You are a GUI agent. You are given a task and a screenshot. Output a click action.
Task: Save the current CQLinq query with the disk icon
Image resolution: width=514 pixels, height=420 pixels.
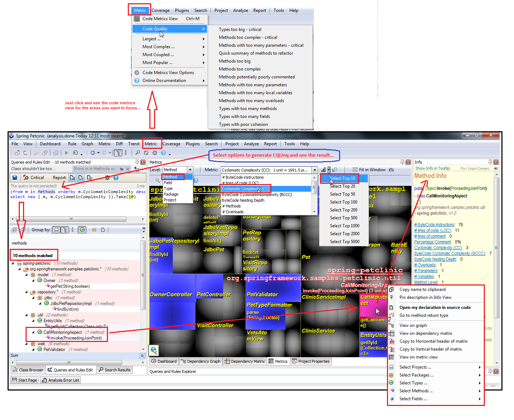pyautogui.click(x=15, y=177)
